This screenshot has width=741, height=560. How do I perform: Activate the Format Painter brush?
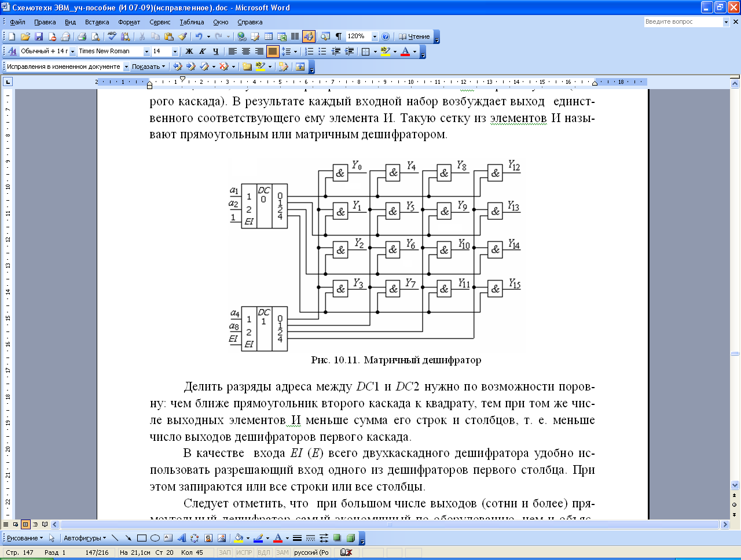point(182,36)
